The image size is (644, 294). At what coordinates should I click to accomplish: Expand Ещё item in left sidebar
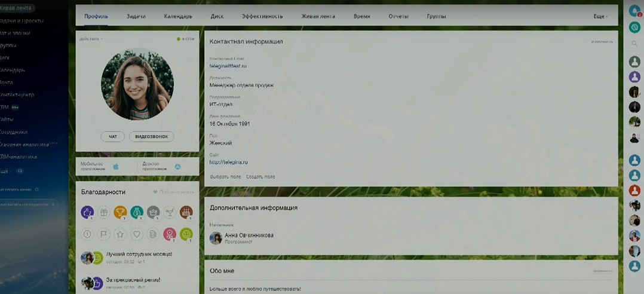(6, 170)
